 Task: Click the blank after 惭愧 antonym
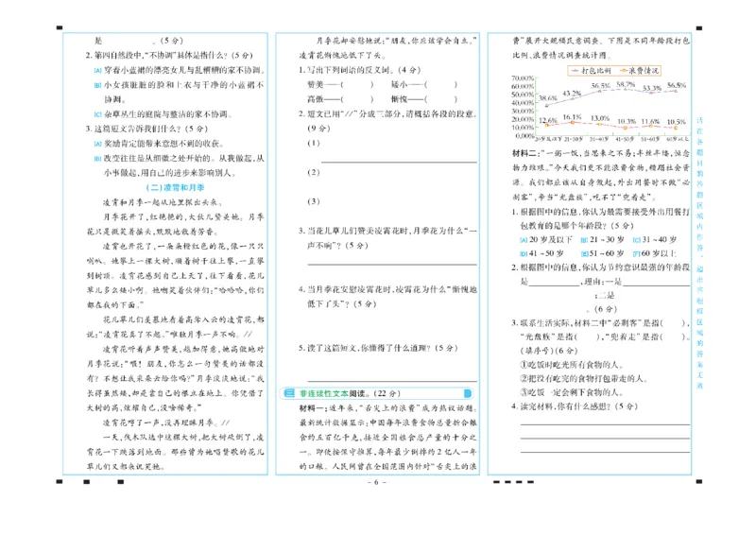coord(440,99)
